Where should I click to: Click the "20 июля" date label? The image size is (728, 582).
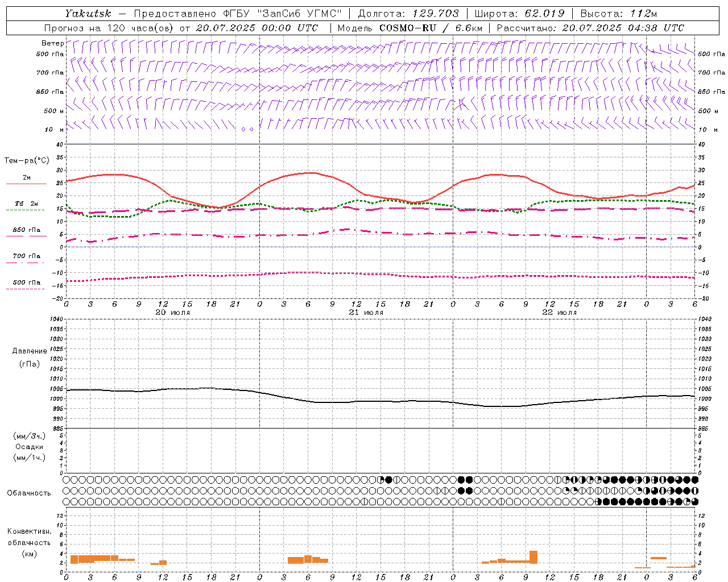(173, 313)
